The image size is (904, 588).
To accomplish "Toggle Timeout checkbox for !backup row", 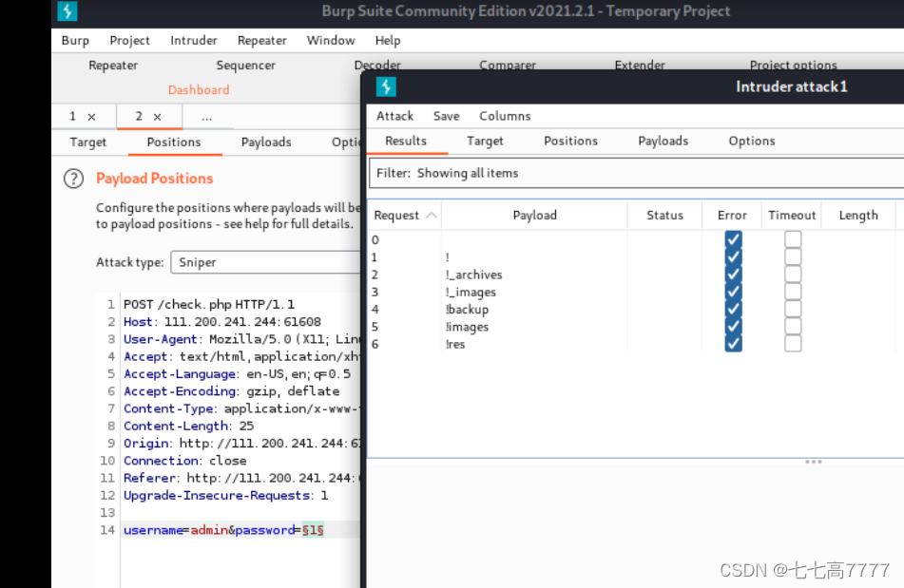I will tap(793, 309).
